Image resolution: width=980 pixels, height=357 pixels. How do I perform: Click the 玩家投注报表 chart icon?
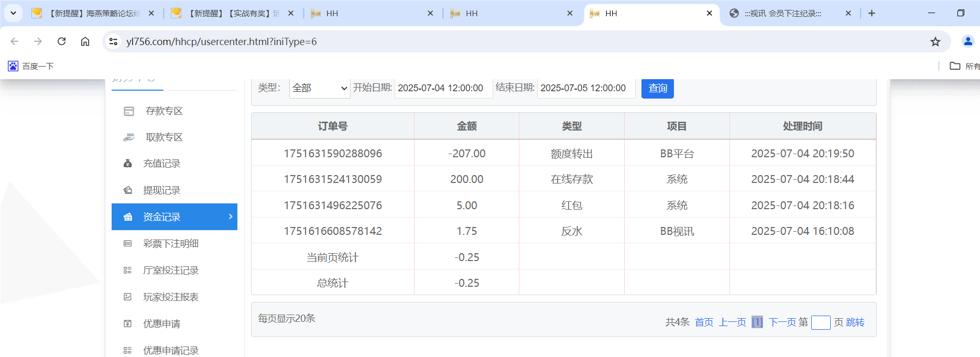[x=127, y=297]
